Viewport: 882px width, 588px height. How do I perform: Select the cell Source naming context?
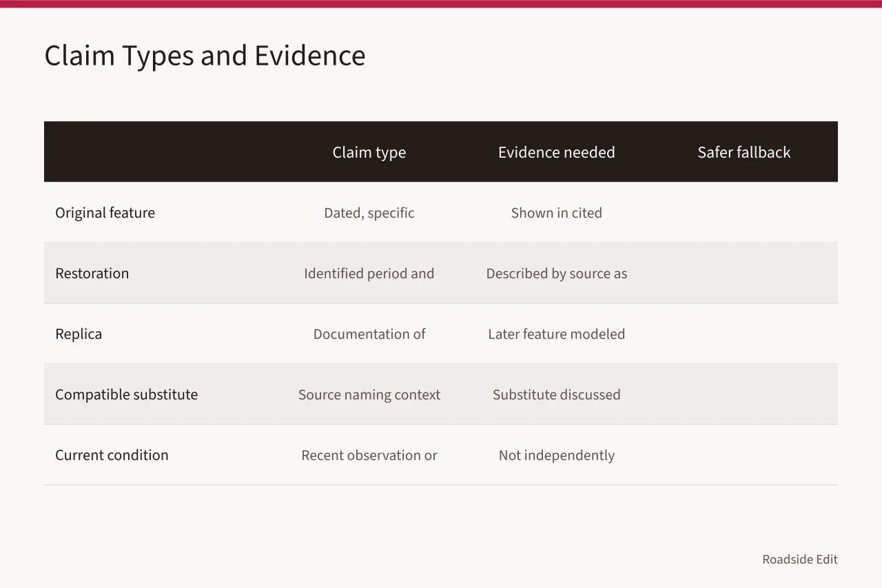pos(369,395)
